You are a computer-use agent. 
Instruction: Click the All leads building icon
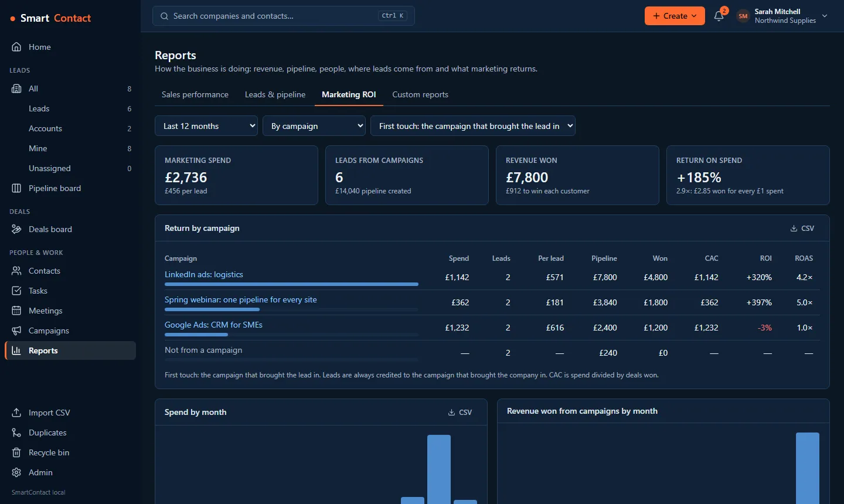pyautogui.click(x=16, y=88)
